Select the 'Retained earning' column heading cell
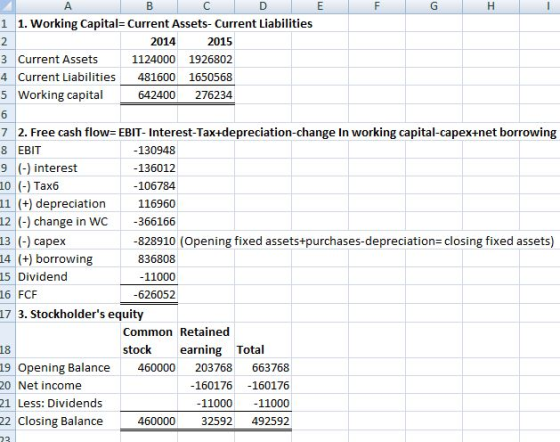This screenshot has height=442, width=560. tap(206, 340)
